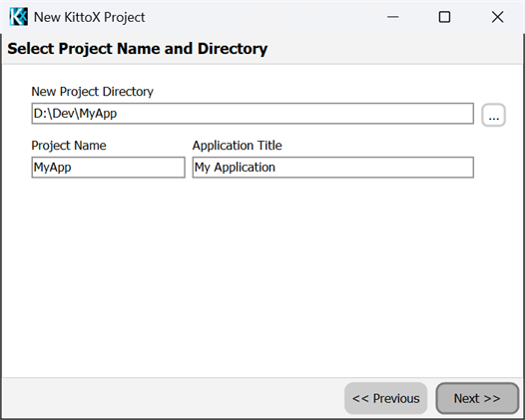Click the Select Project Name and Directory heading
525x420 pixels.
point(138,49)
